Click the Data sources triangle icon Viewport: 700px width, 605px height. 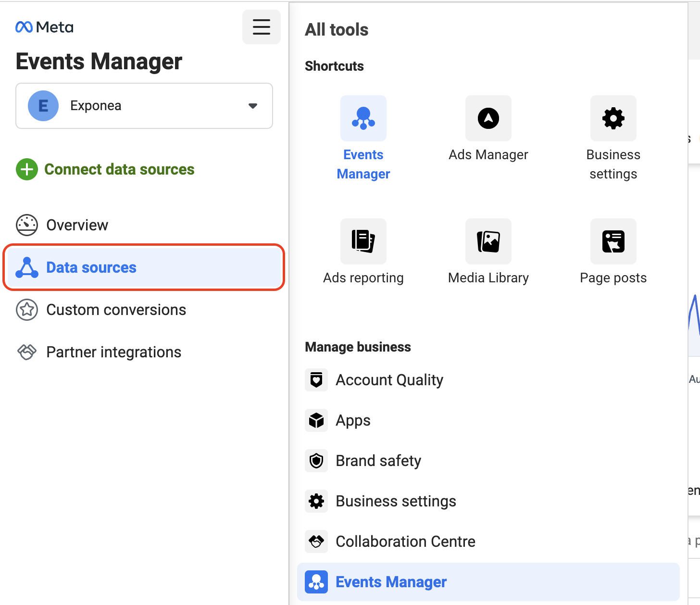[27, 267]
